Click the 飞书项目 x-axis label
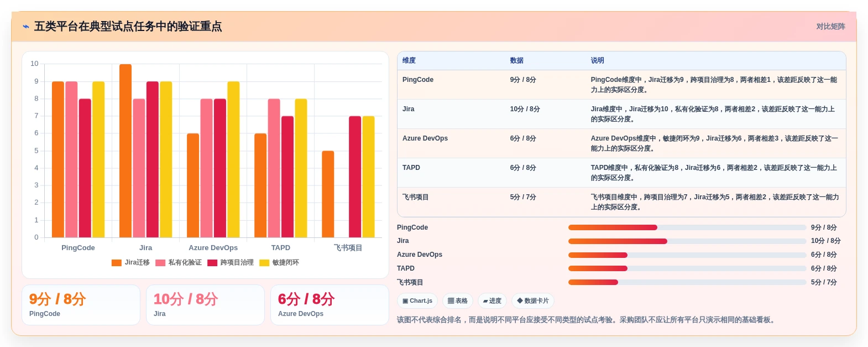Screen dimensions: 868x347 click(348, 248)
